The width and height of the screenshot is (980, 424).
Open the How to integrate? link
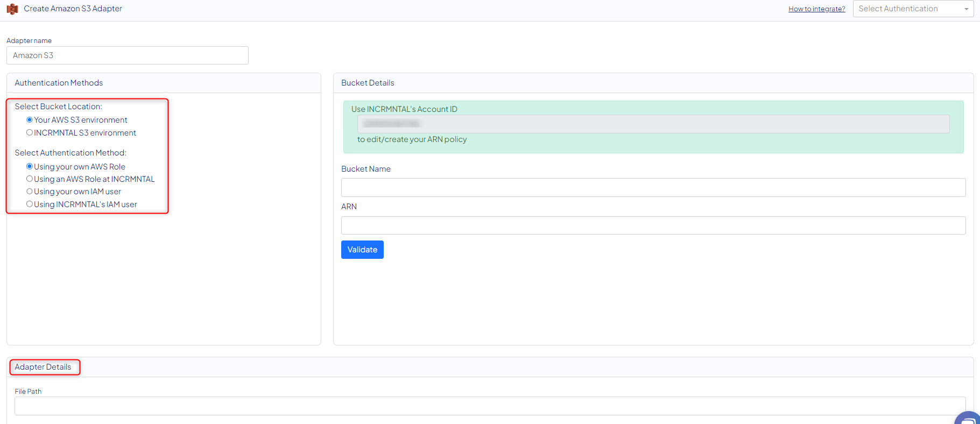(816, 9)
